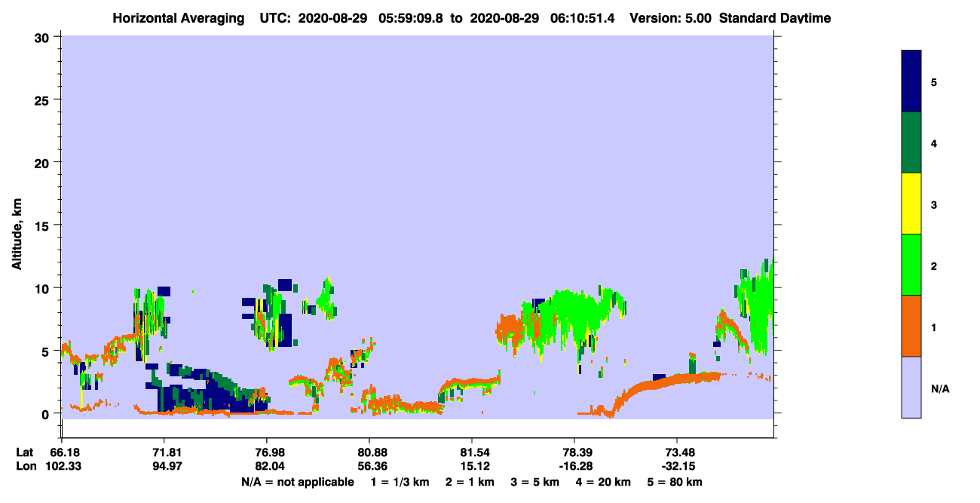The width and height of the screenshot is (980, 503).
Task: Click the 'Lon' row label
Action: (25, 467)
